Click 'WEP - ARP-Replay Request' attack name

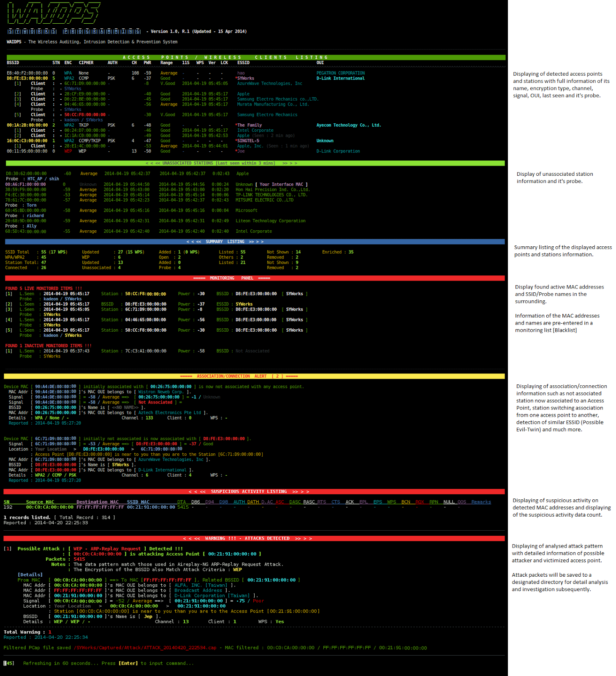tap(107, 549)
